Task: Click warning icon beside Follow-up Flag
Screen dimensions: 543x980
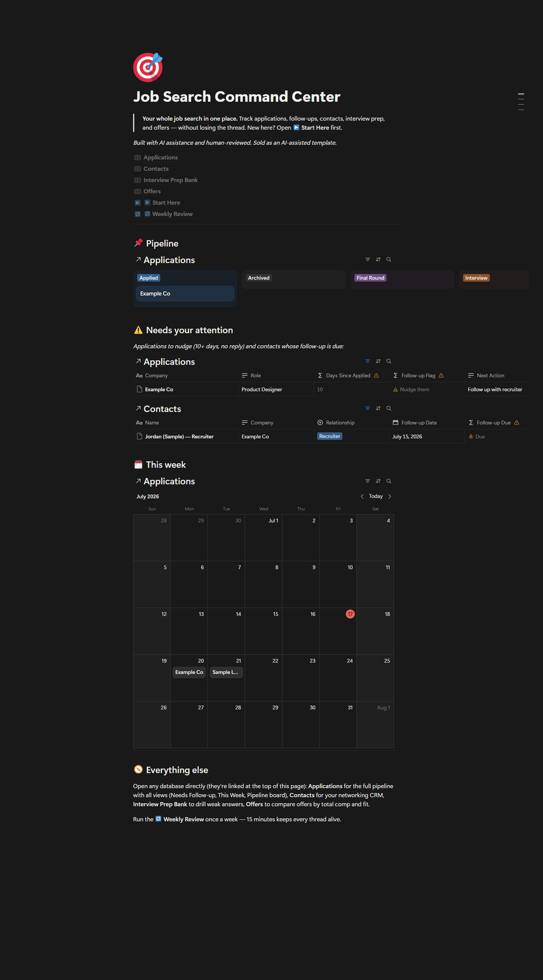Action: pyautogui.click(x=441, y=376)
